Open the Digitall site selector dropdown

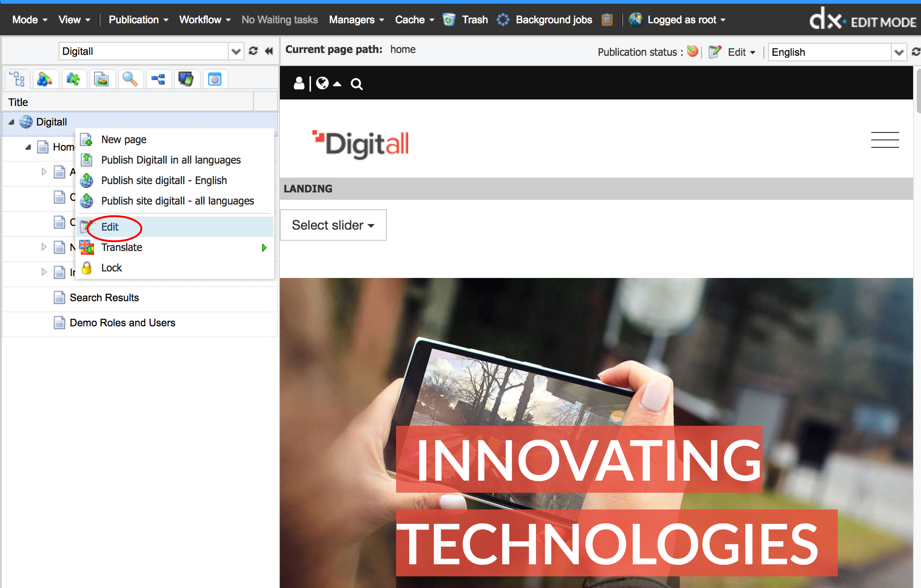pyautogui.click(x=236, y=51)
